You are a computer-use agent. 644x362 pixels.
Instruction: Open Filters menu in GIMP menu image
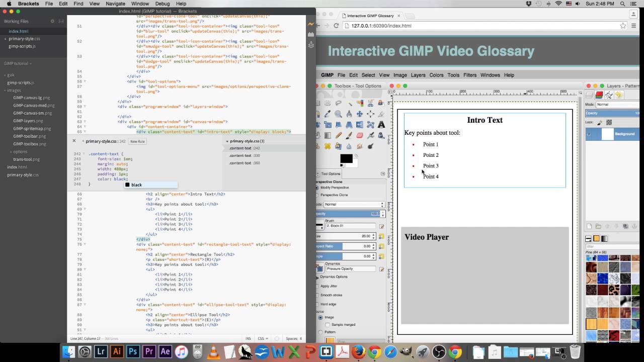(x=470, y=75)
